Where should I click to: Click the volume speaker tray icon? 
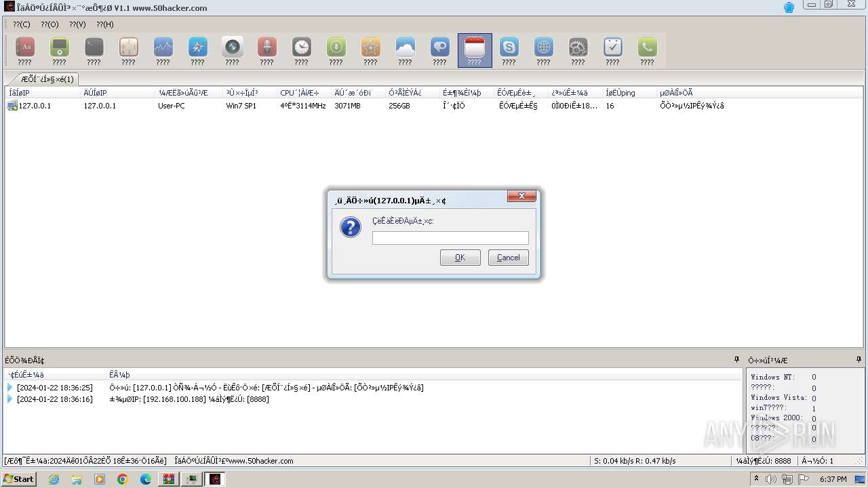(771, 479)
